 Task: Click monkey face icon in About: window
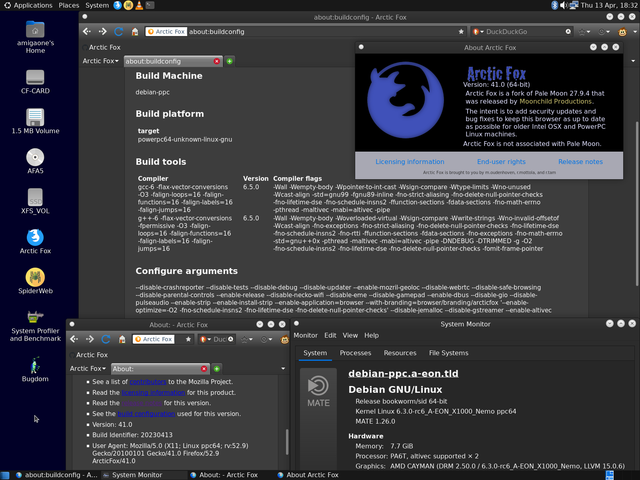click(x=284, y=339)
